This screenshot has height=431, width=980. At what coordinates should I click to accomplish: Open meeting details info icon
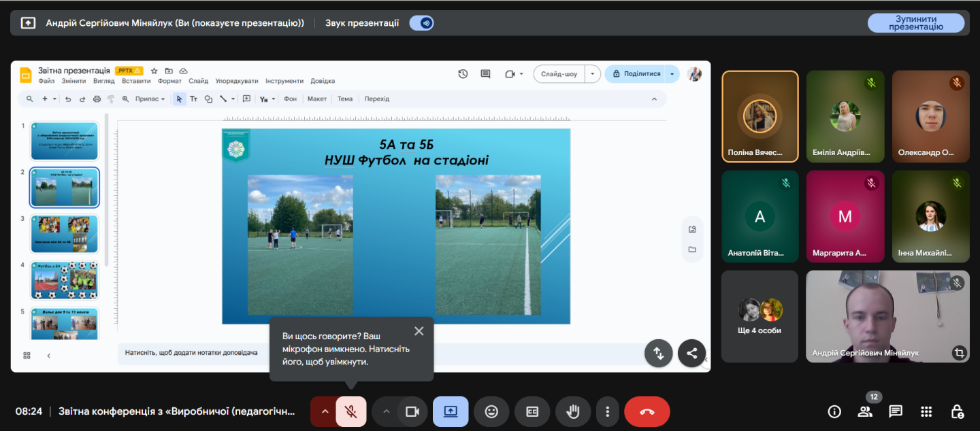(834, 411)
